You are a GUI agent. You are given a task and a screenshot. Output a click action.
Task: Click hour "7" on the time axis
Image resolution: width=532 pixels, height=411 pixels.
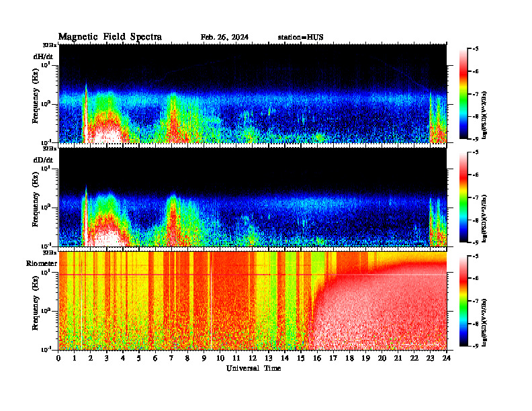(172, 359)
